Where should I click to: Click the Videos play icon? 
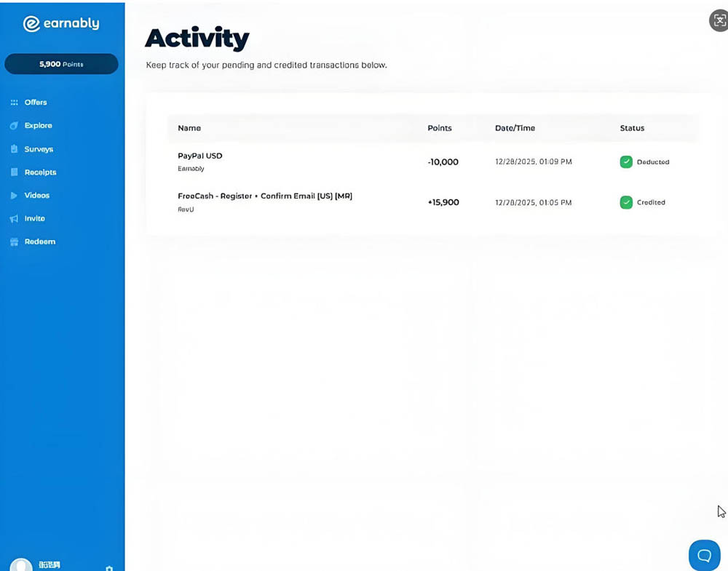coord(15,196)
